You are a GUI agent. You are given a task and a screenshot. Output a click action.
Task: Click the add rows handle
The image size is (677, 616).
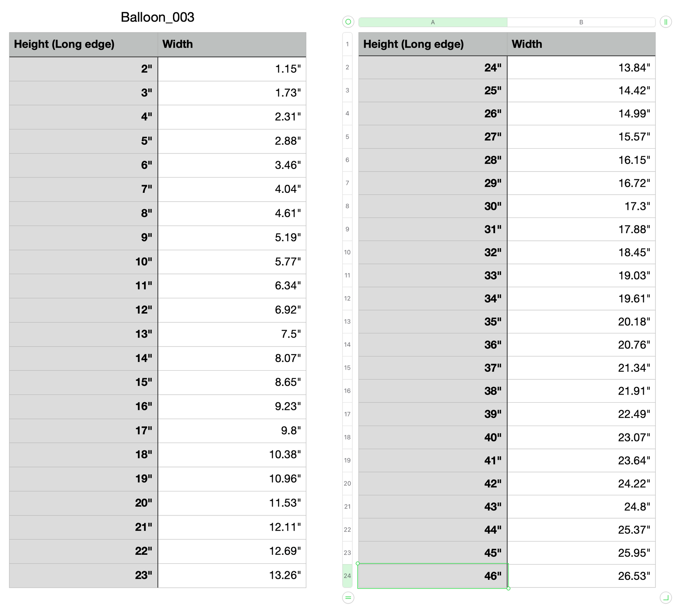click(348, 598)
